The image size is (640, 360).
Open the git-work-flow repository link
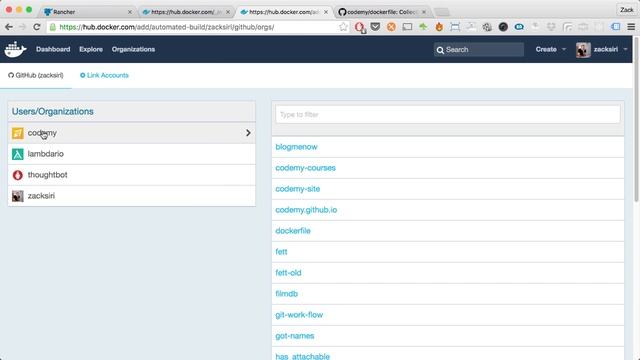pos(299,315)
